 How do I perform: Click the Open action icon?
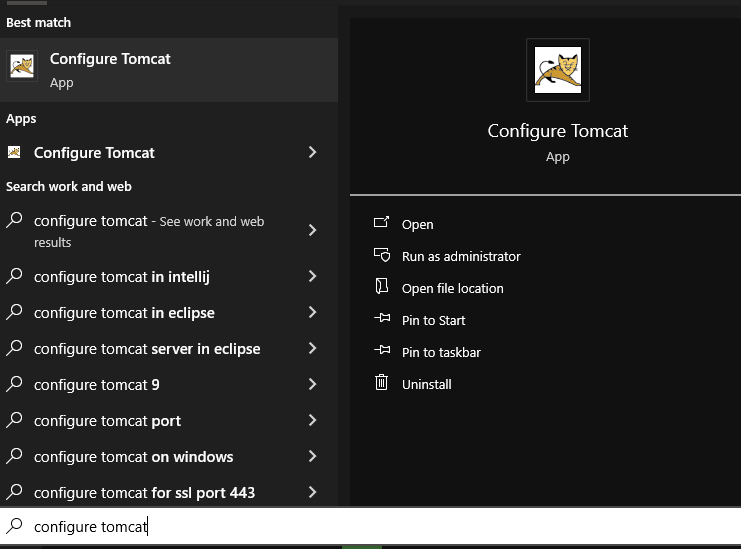(381, 222)
